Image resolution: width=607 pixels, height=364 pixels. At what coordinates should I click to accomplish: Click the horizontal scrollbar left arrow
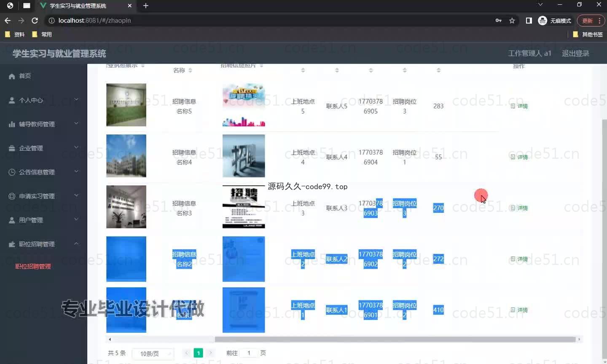(x=110, y=339)
